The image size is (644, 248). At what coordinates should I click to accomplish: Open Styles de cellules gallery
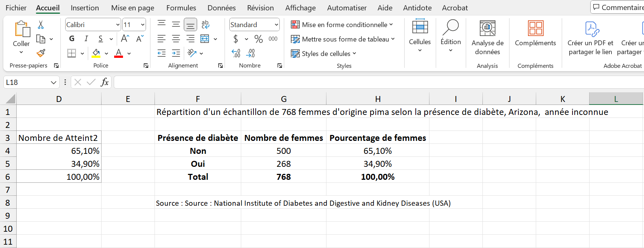coord(323,53)
